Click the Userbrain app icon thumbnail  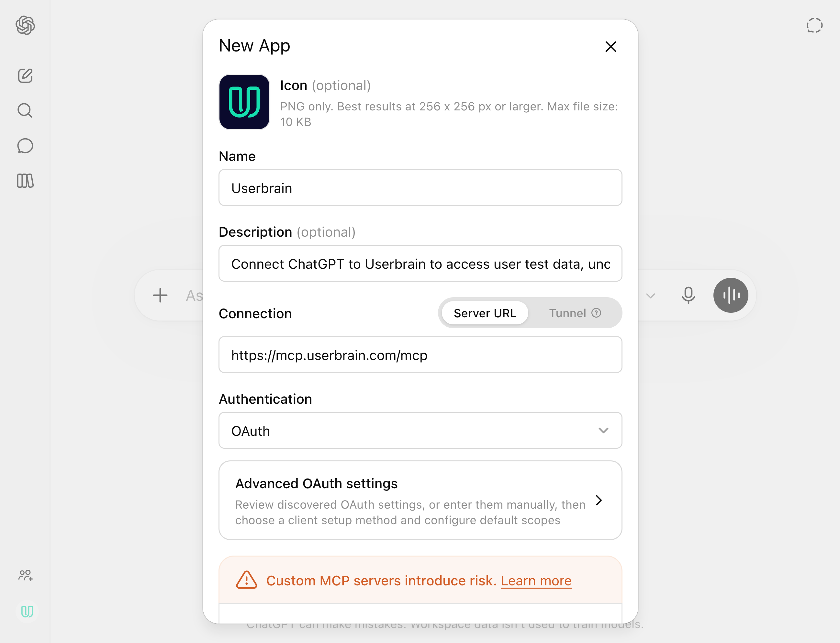point(244,102)
